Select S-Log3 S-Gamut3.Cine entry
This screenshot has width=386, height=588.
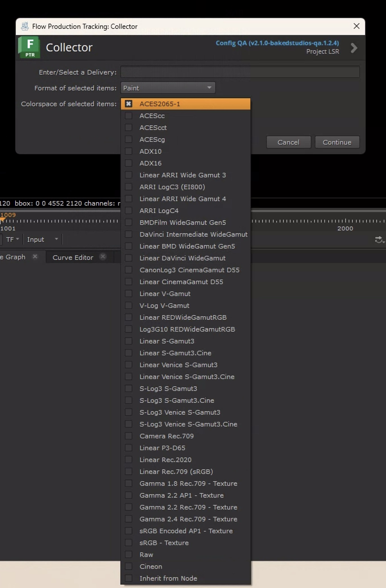186,400
